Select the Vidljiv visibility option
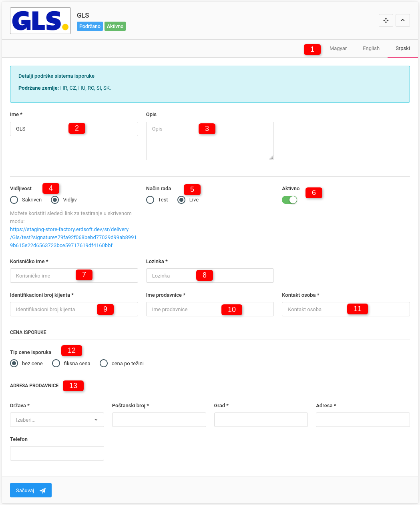 pyautogui.click(x=55, y=200)
